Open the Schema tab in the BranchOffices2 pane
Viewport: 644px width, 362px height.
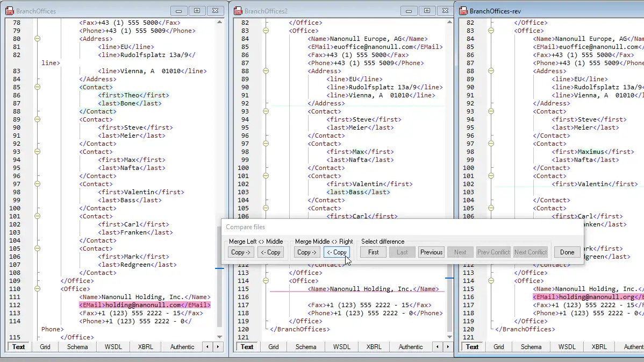coord(306,347)
